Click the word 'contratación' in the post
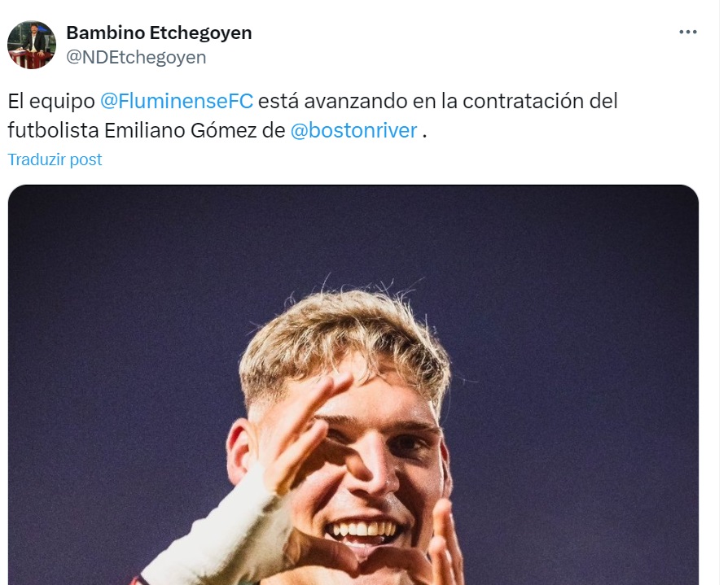 tap(524, 101)
